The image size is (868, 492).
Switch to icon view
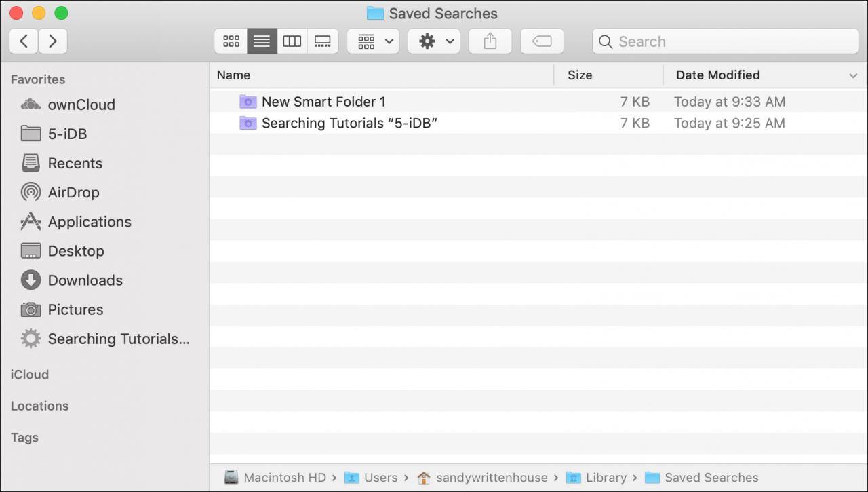[231, 41]
